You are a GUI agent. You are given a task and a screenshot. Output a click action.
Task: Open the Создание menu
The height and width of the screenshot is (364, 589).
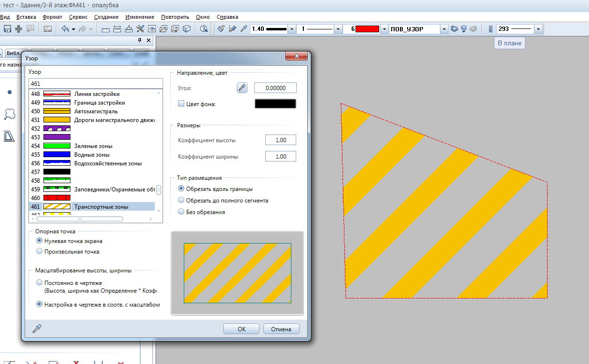coord(107,17)
